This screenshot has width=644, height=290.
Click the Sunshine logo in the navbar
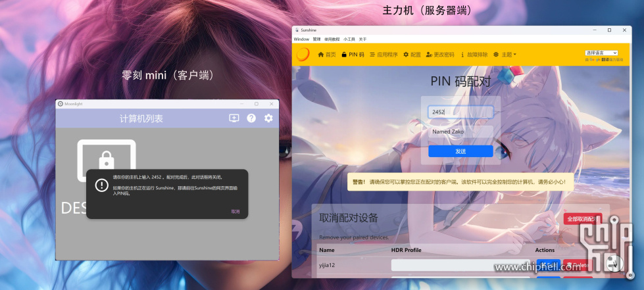pyautogui.click(x=303, y=54)
